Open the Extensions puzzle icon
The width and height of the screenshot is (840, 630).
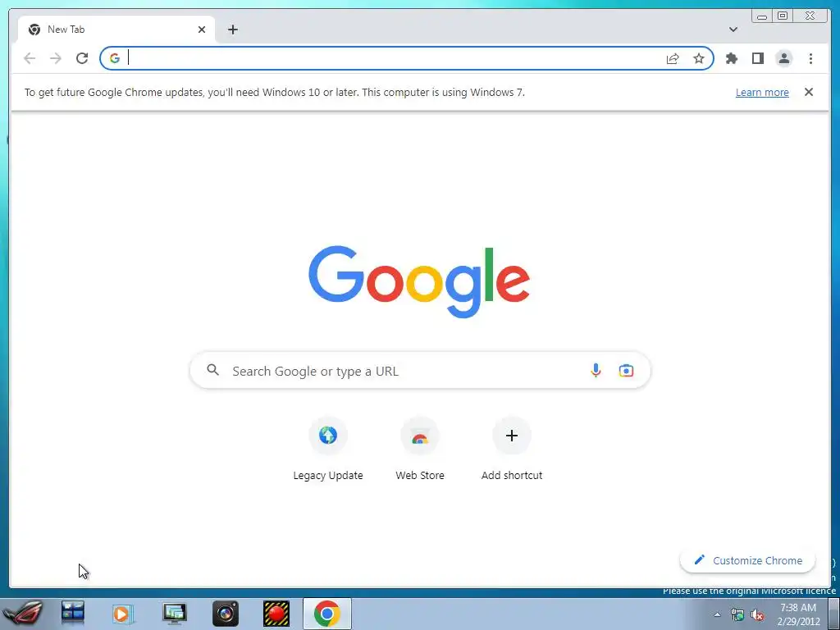[731, 58]
